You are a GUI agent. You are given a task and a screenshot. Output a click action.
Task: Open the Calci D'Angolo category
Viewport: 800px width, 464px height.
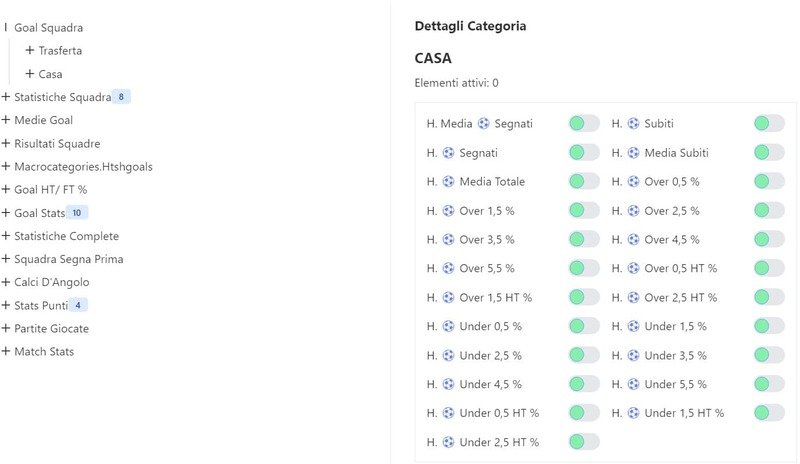pyautogui.click(x=6, y=282)
